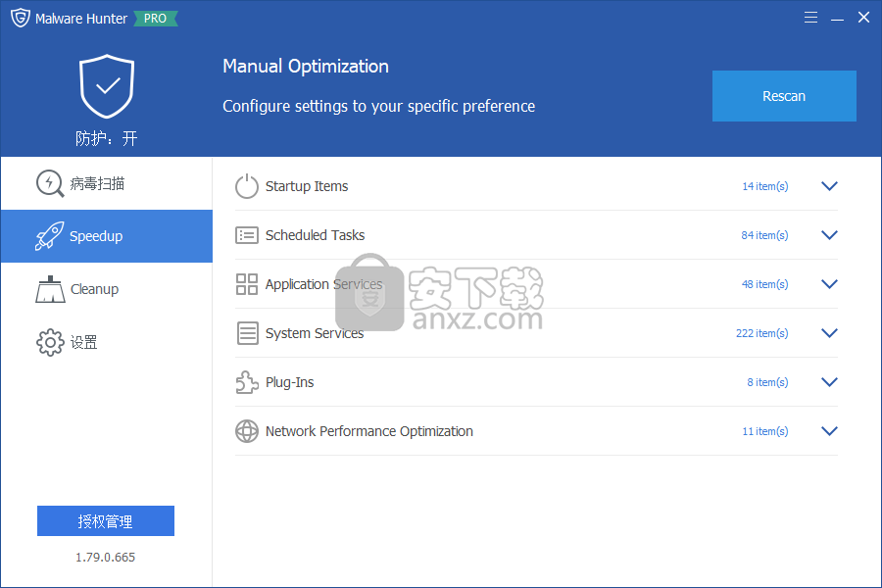Expand the Application Services chevron
The width and height of the screenshot is (882, 588).
point(829,284)
